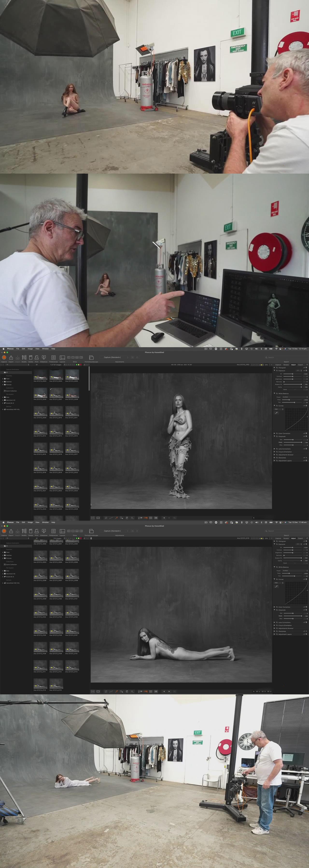Viewport: 309px width, 868px height.
Task: Select Desktop folder in 11:48 am window
Action: click(x=9, y=555)
